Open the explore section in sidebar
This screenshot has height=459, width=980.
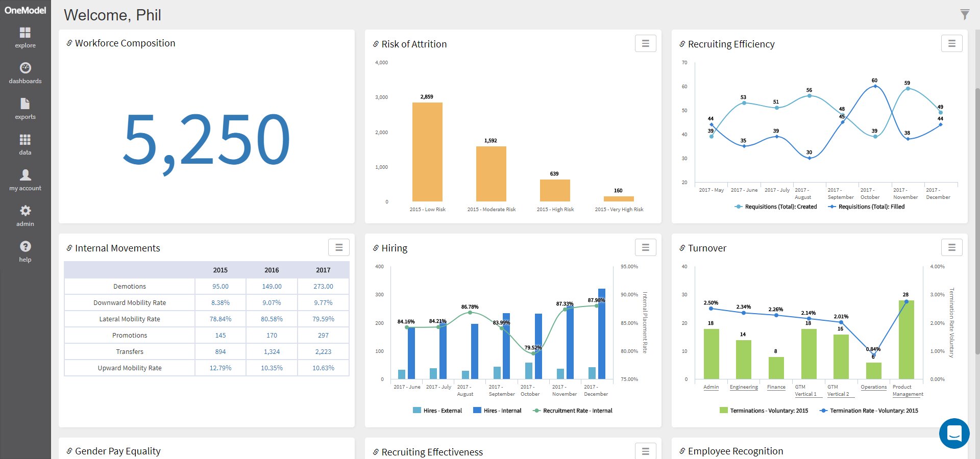click(25, 38)
